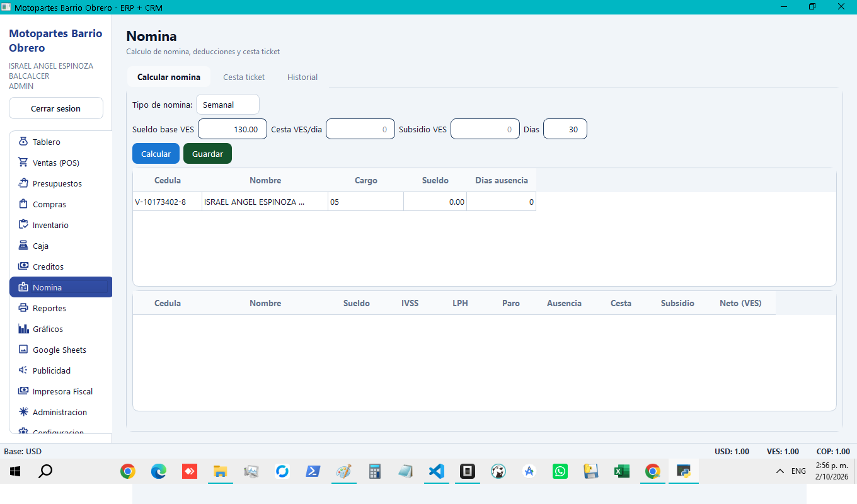857x504 pixels.
Task: Open Microsoft Edge from the taskbar
Action: pos(158,471)
